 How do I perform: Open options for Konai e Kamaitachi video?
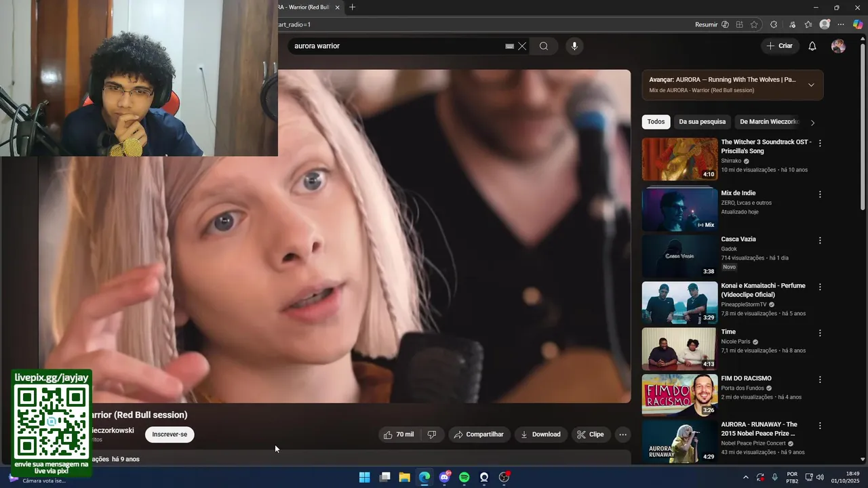pos(820,287)
